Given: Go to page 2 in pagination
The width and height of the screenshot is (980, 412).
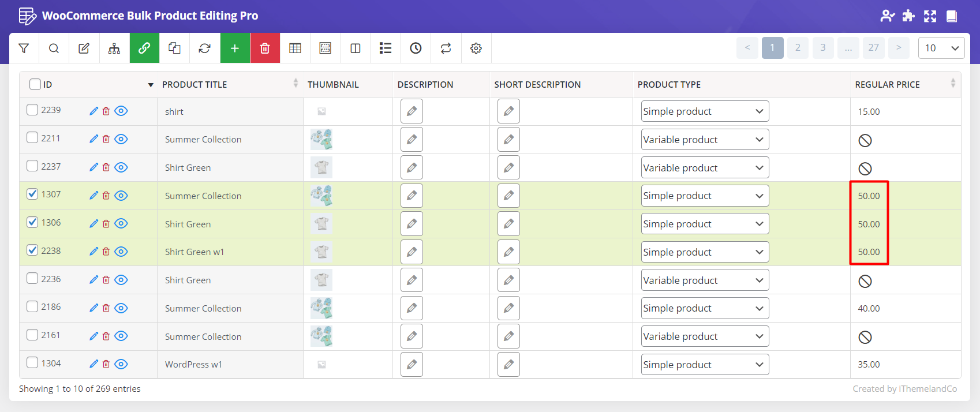Looking at the screenshot, I should (x=798, y=48).
